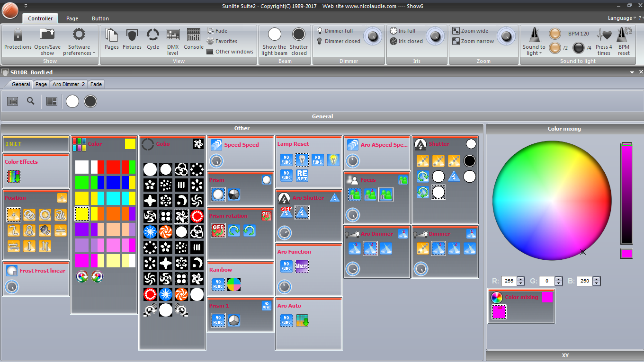Select the OFF icon in Prism rotation

[218, 230]
